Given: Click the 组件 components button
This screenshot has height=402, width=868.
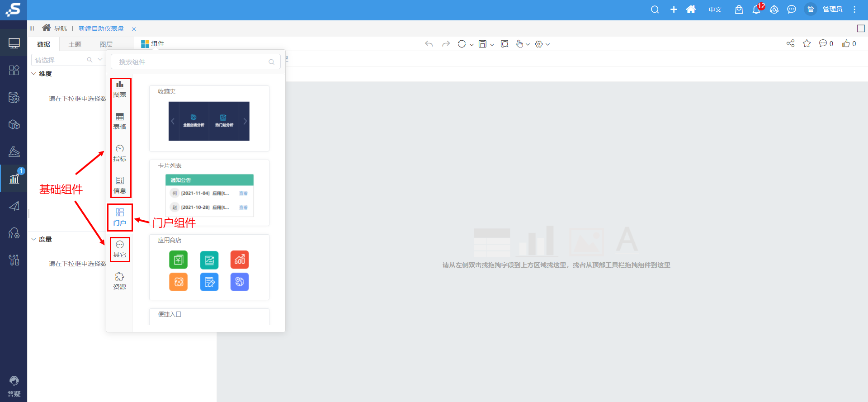Looking at the screenshot, I should coord(153,44).
